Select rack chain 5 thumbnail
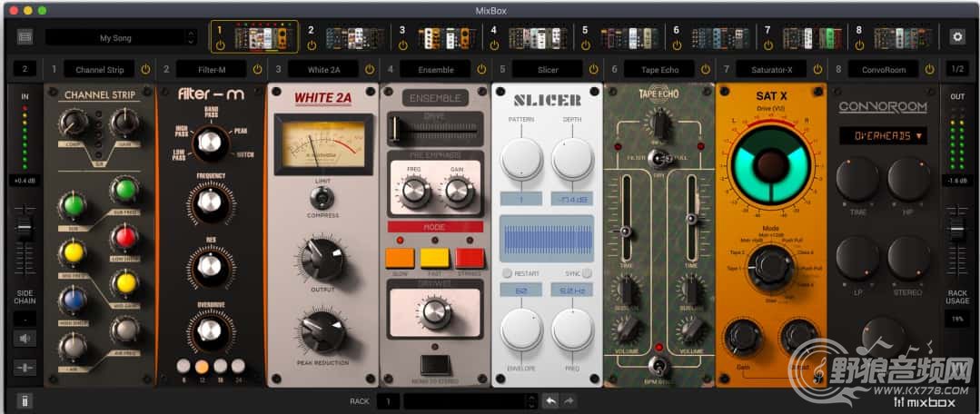The image size is (980, 414). (629, 37)
